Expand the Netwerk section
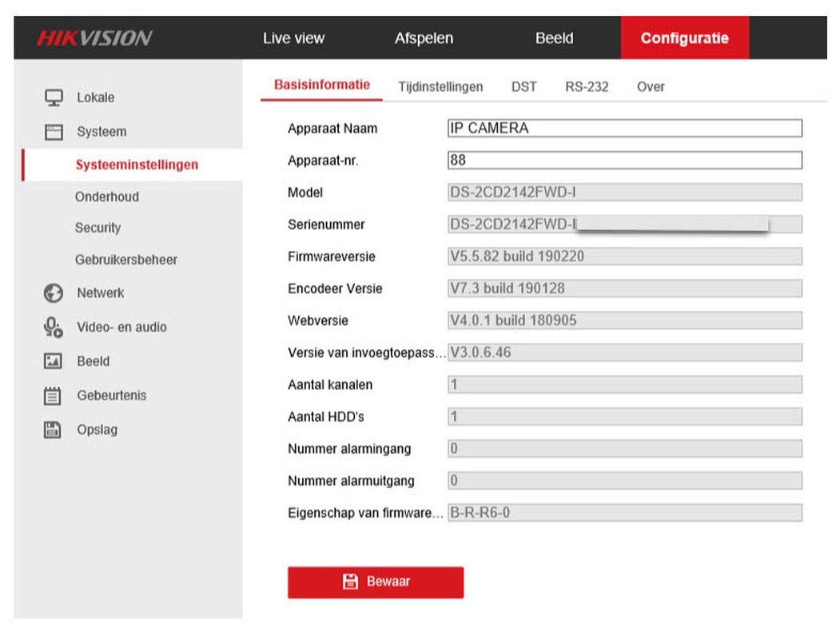 point(100,293)
